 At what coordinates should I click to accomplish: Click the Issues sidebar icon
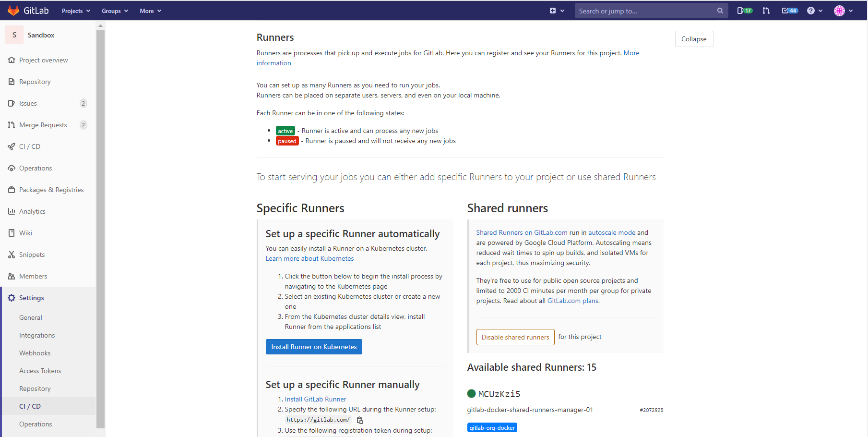point(12,103)
